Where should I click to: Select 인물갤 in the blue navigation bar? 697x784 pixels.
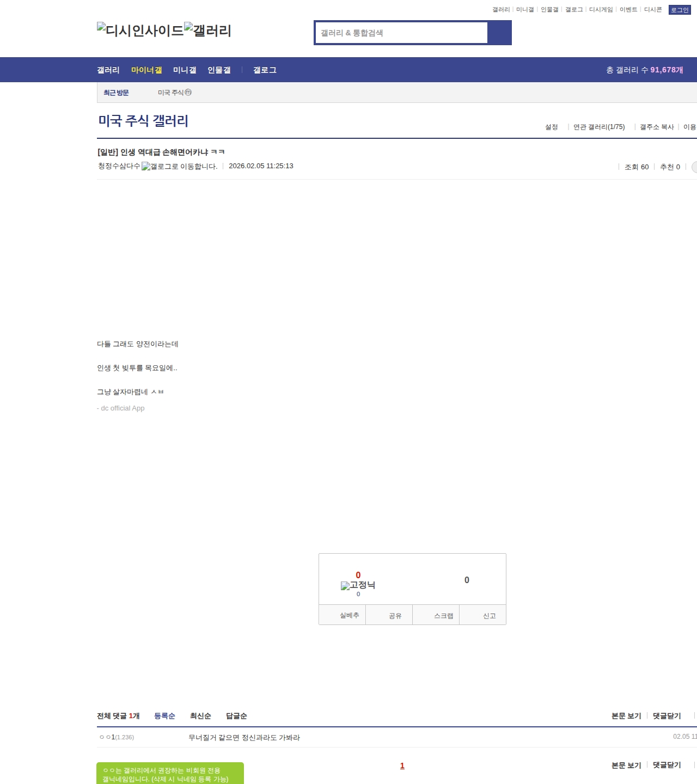tap(219, 70)
